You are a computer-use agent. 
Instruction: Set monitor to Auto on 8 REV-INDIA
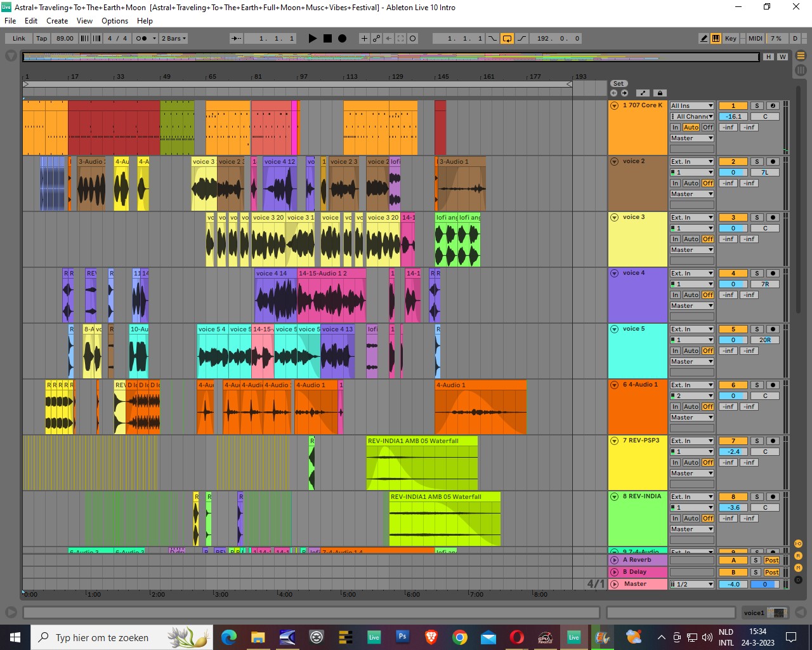(691, 519)
